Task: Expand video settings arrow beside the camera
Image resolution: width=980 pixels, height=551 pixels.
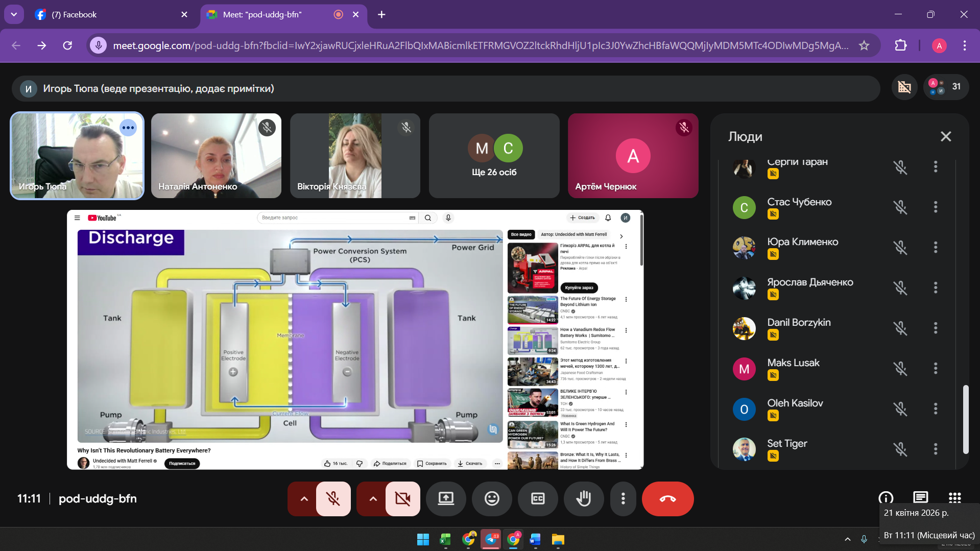Action: click(373, 499)
